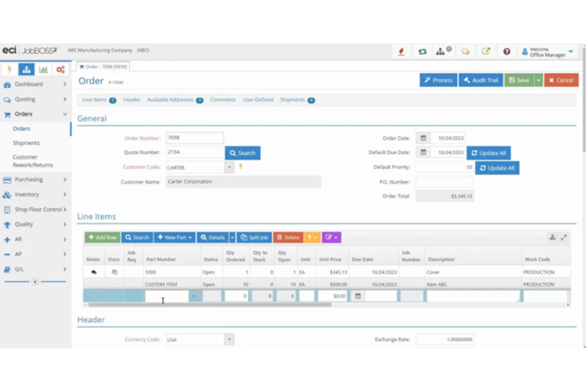Click Split Job in the line items toolbar
This screenshot has height=392, width=588.
(x=254, y=237)
